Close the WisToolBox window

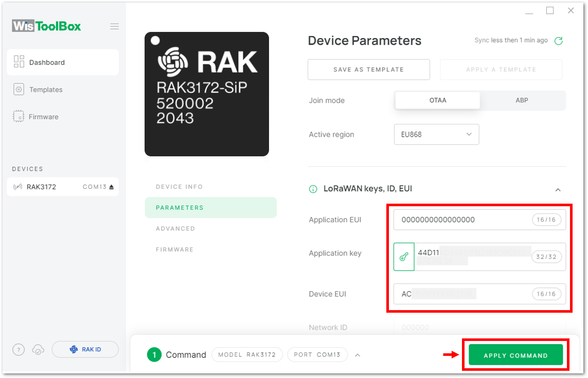point(571,10)
